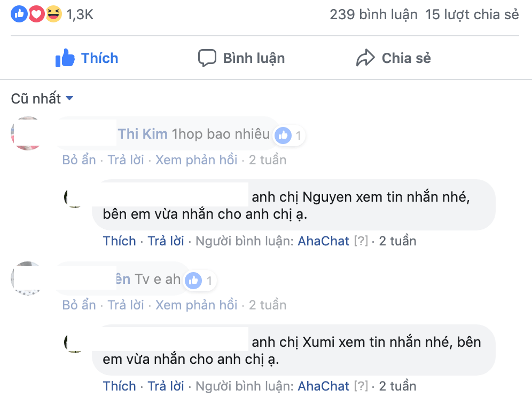Click the Thích thumbs-up icon
This screenshot has height=398, width=532.
click(65, 58)
